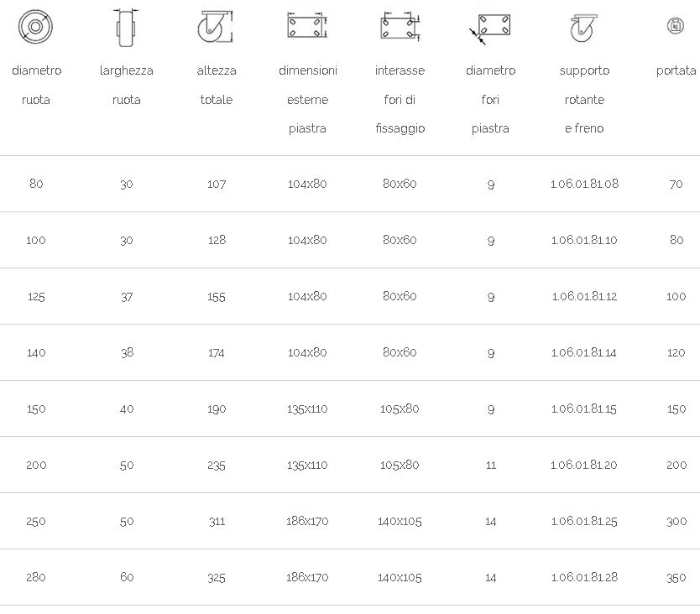Click the fixing holes spacing icon

point(400,27)
